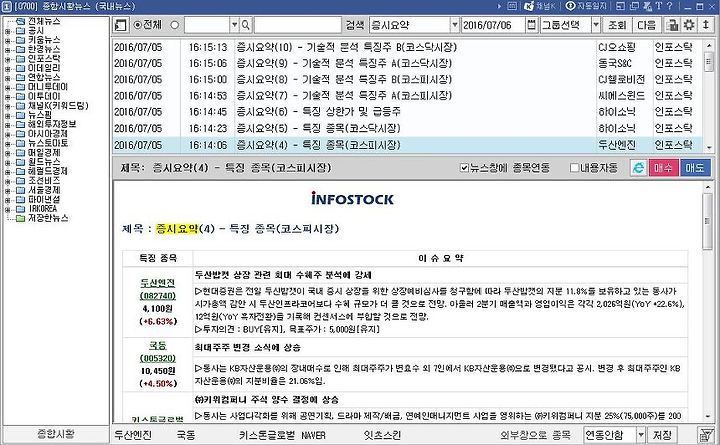Screen dimensions: 720x445
Task: Open the calendar date picker icon
Action: click(531, 25)
